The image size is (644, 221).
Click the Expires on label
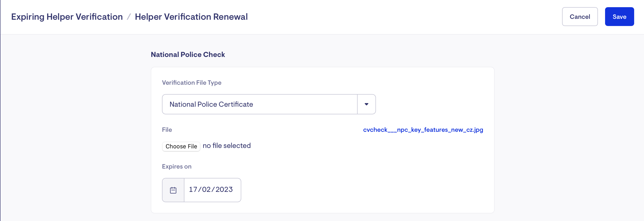(x=177, y=167)
